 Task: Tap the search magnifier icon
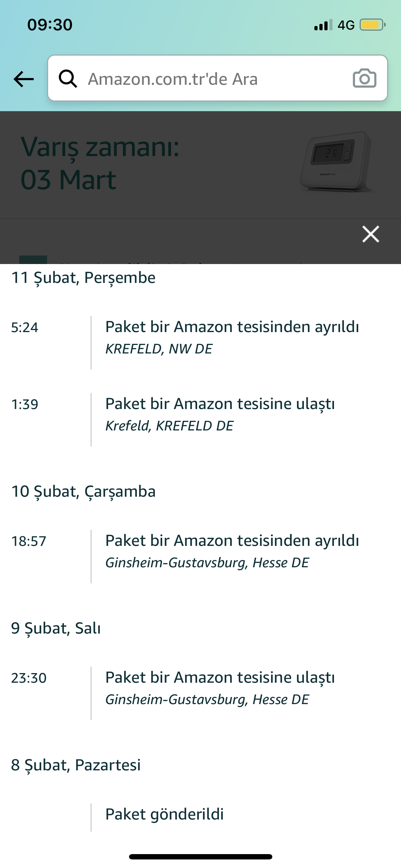pos(68,79)
